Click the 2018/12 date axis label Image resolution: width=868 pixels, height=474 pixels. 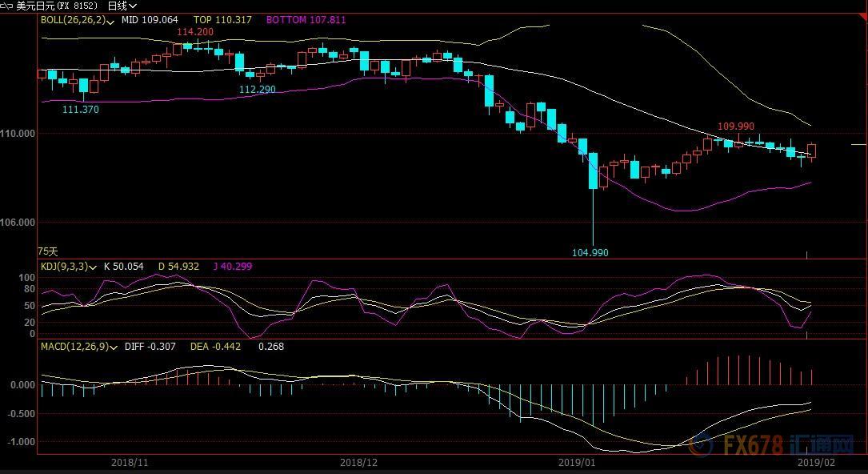[x=358, y=462]
